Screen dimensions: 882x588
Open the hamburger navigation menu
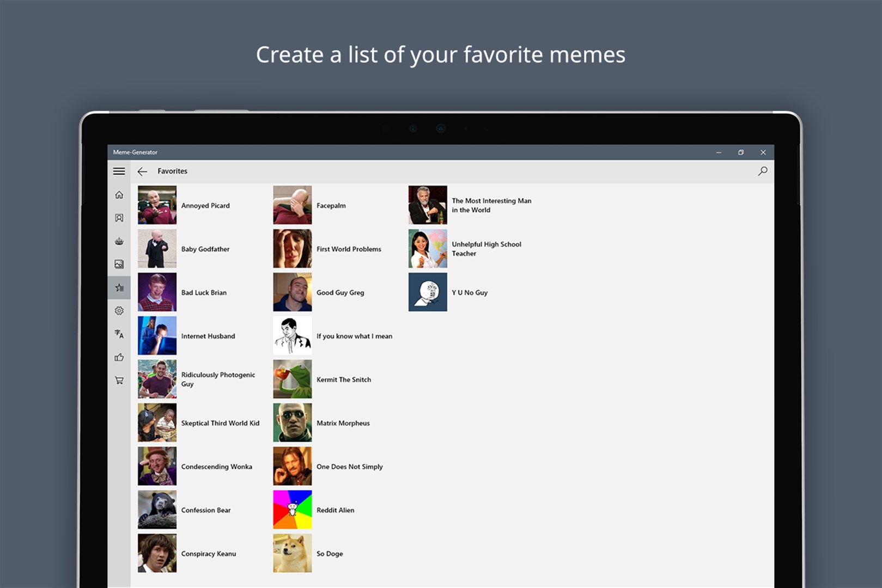click(x=119, y=171)
